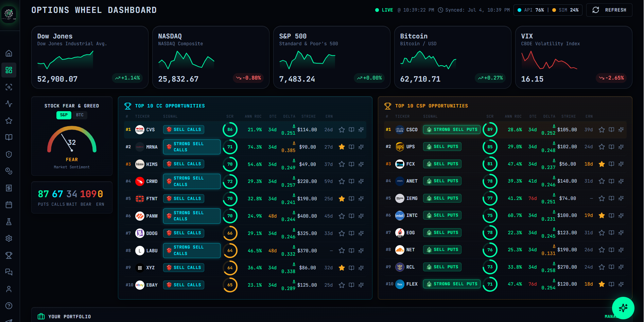The image size is (644, 322).
Task: Toggle the FTNT watchlist star
Action: [342, 199]
